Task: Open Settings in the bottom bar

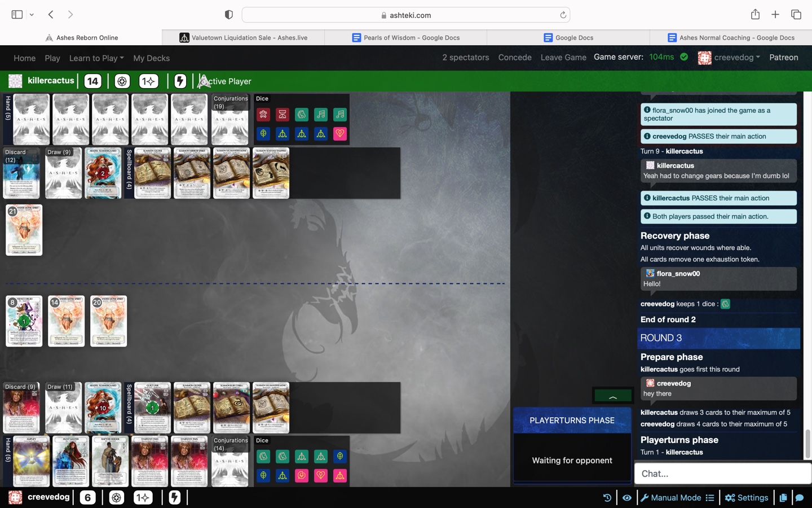Action: point(747,498)
